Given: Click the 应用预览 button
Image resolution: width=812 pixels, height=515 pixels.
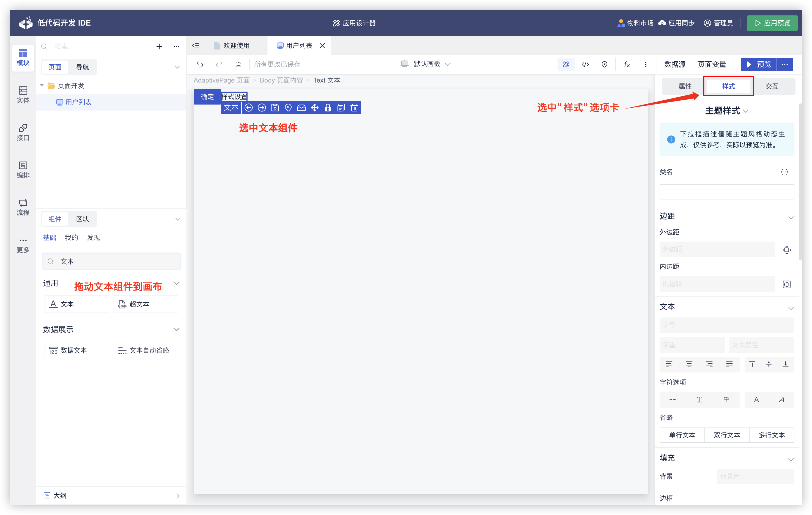Looking at the screenshot, I should click(772, 23).
